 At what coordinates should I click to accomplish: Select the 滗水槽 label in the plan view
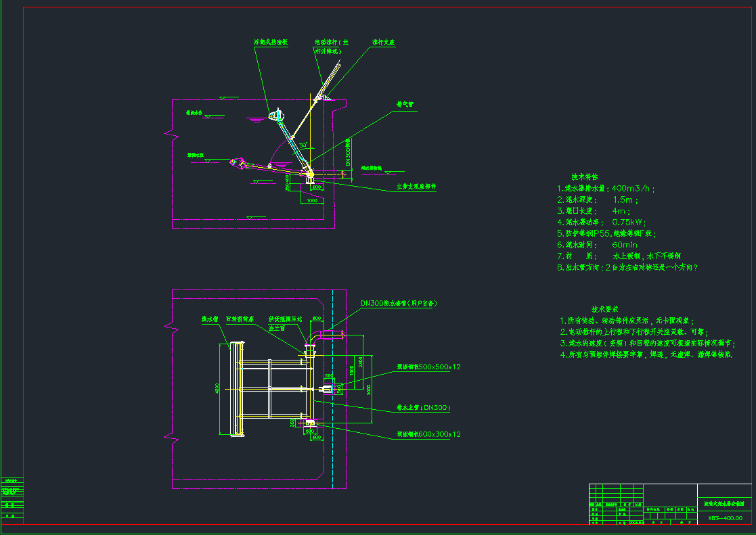[x=209, y=319]
